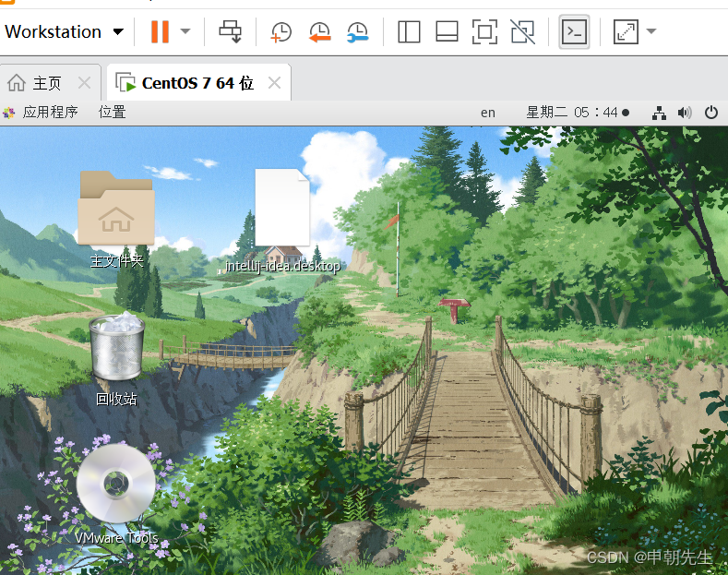The width and height of the screenshot is (728, 575).
Task: Revert to the previous snapshot
Action: tap(320, 31)
